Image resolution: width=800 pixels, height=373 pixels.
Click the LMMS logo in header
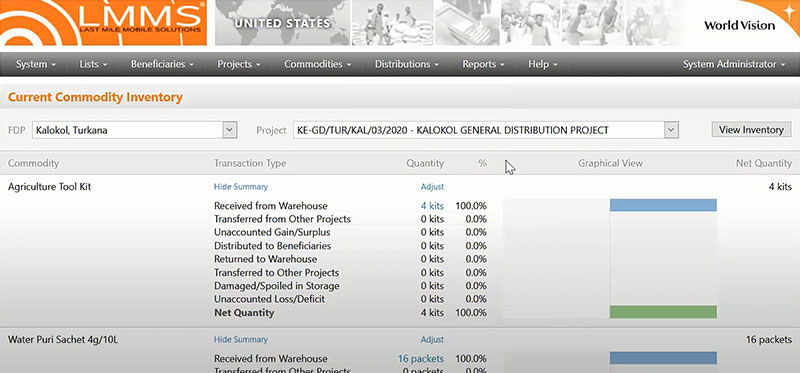click(103, 23)
